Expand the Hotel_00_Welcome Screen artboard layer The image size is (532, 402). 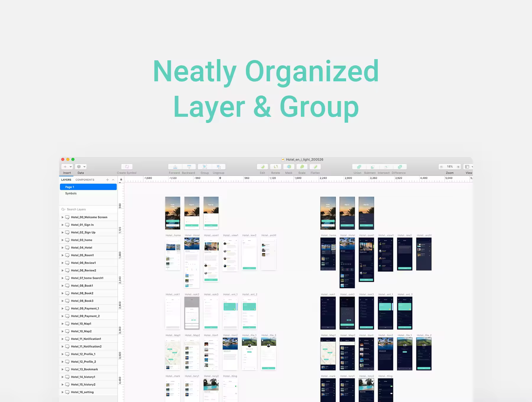click(62, 217)
